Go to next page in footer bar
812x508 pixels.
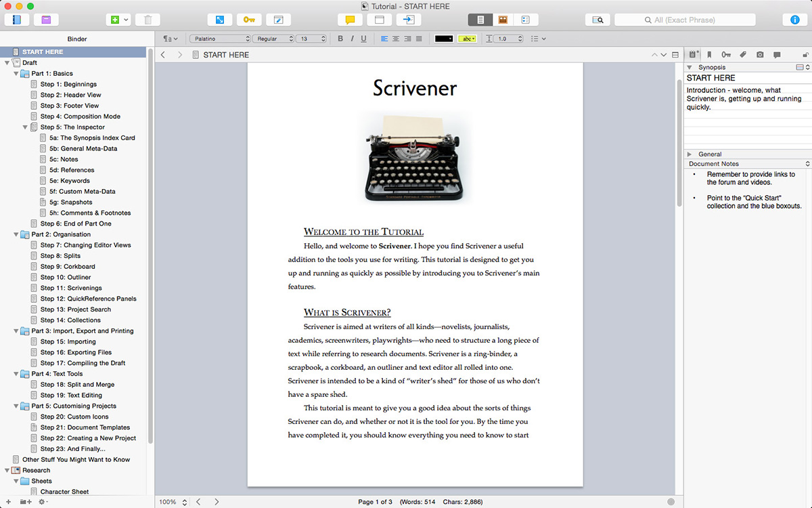tap(217, 502)
